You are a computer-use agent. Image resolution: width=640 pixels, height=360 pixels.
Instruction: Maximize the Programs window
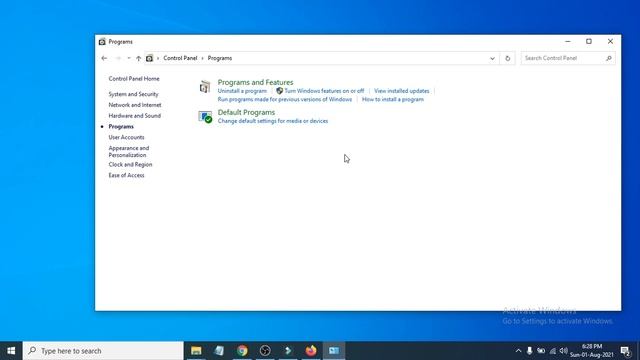(x=589, y=42)
